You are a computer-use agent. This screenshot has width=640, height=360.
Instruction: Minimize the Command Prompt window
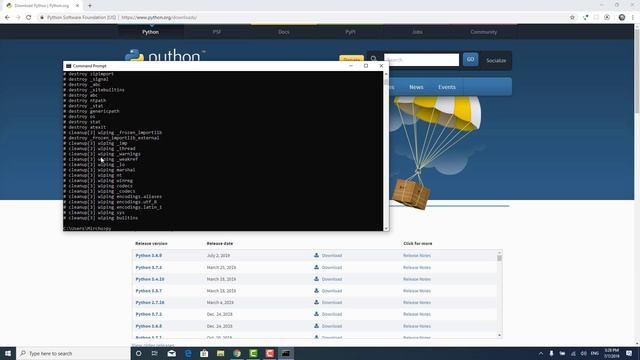tap(351, 66)
